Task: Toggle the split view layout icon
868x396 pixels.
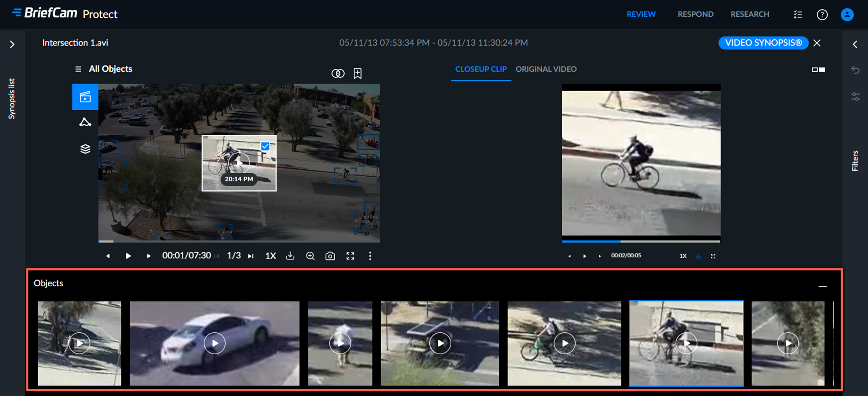Action: click(818, 70)
